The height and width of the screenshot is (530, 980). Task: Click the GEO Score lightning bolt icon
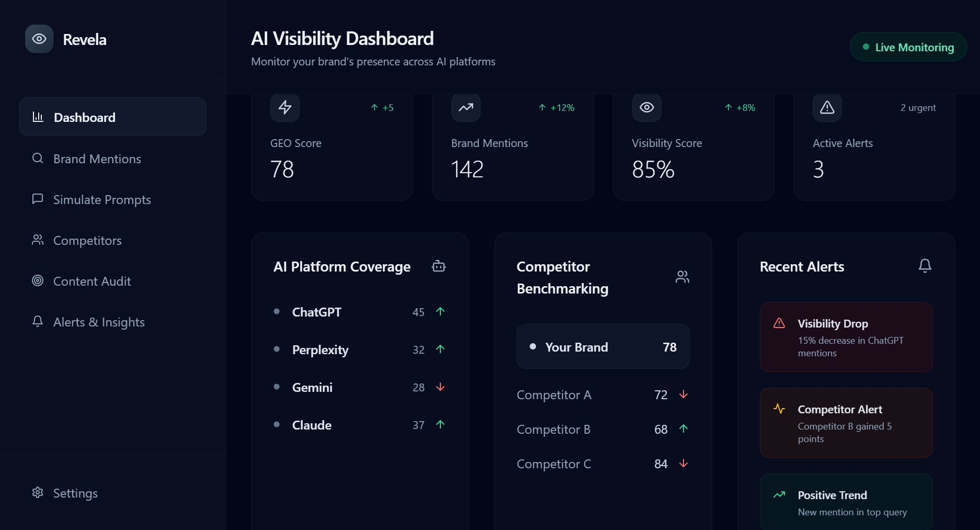(x=285, y=107)
